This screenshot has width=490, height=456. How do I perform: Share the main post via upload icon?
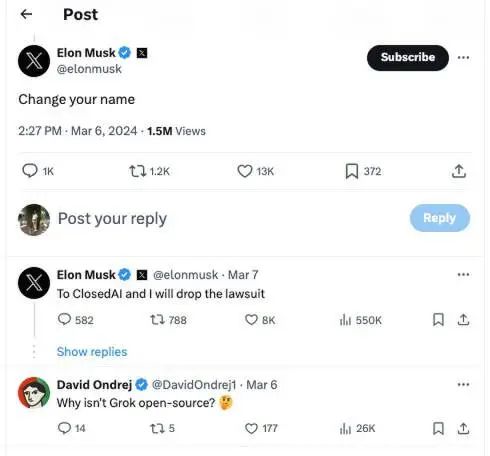coord(459,171)
